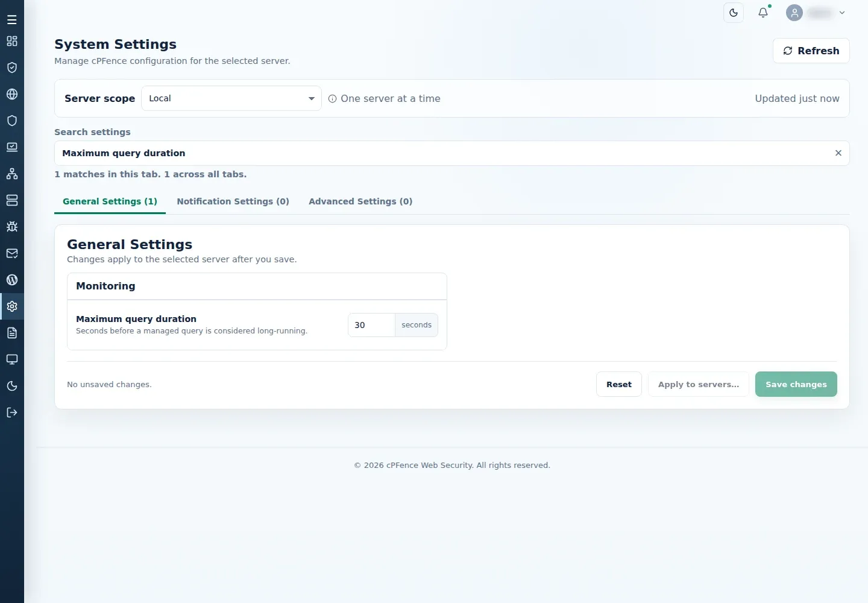Viewport: 868px width, 603px height.
Task: Clear the search settings text
Action: [838, 153]
